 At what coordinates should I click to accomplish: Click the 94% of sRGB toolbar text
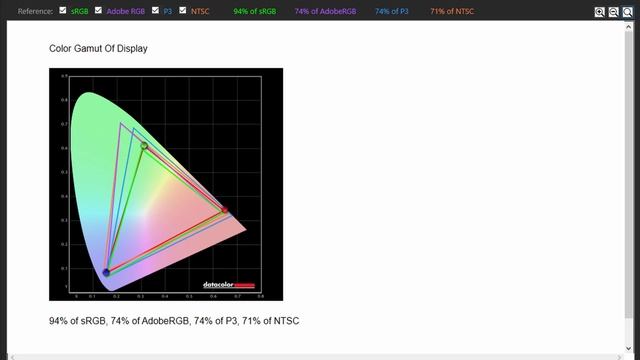coord(255,11)
